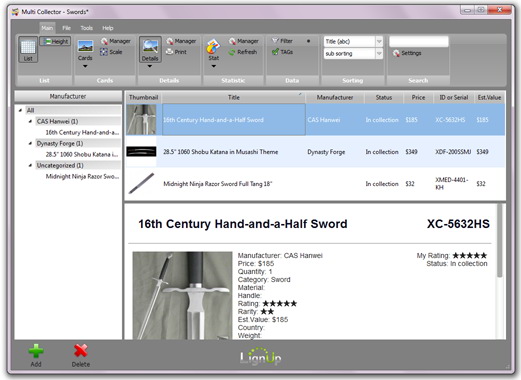
Task: Open the File menu
Action: (66, 28)
